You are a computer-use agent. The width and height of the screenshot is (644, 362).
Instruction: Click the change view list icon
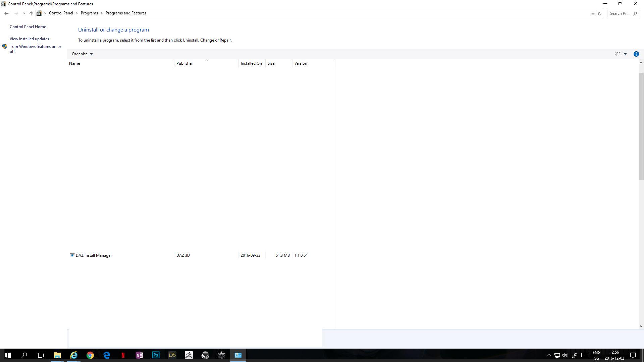click(617, 54)
